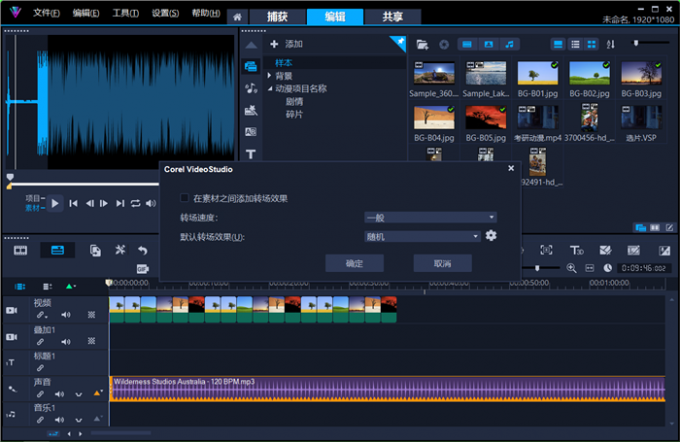680x442 pixels.
Task: Click the zoom-in magnifier on timeline
Action: 572,268
